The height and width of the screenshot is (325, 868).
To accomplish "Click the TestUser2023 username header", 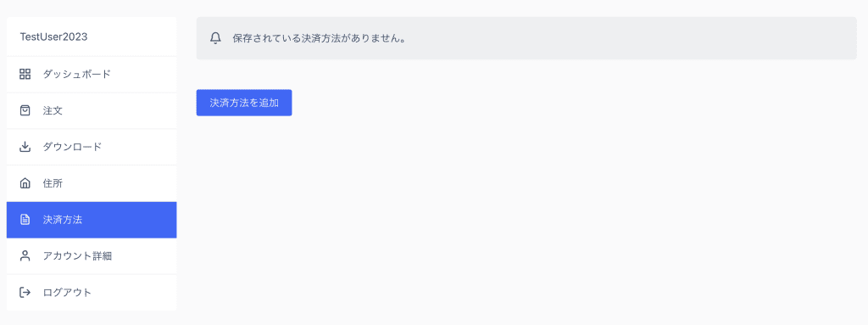I will (53, 36).
